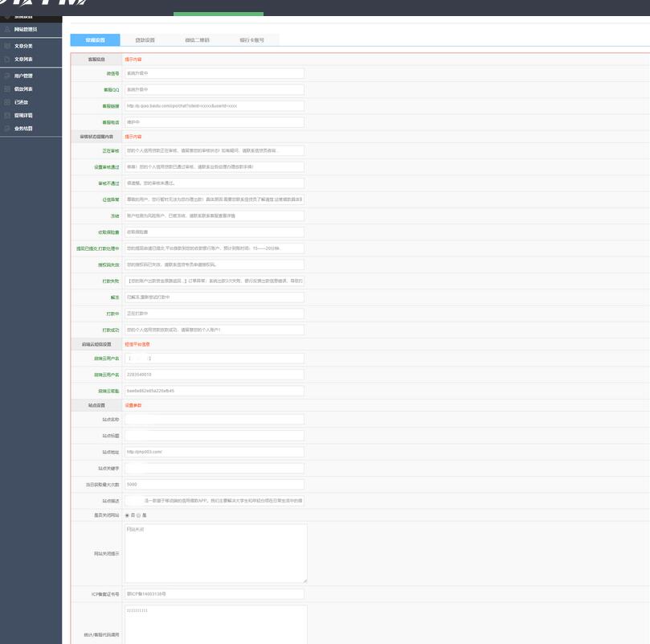
Task: Click the 业务结算 sidebar icon
Action: click(7, 128)
